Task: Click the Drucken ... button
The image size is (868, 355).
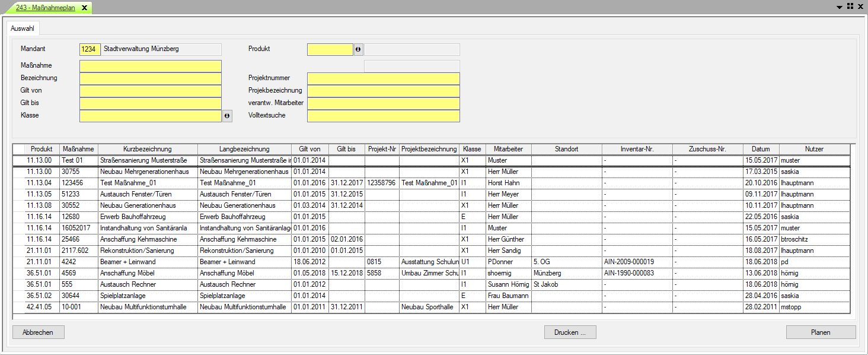Action: point(570,332)
